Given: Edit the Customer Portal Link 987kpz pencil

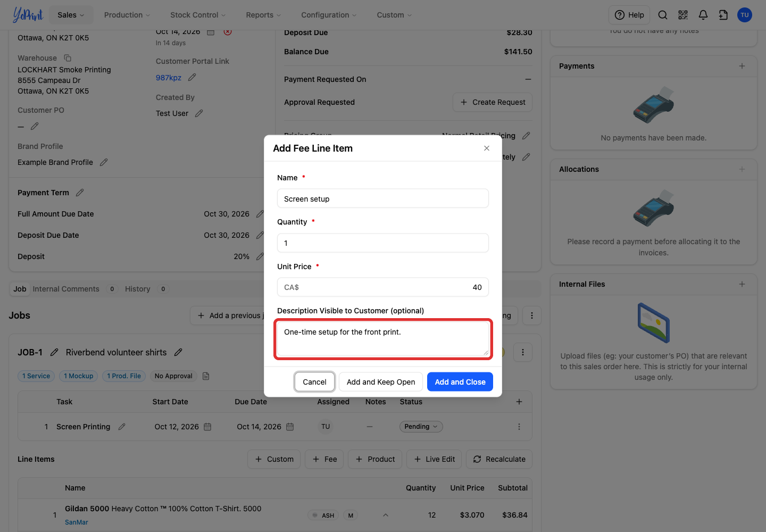Looking at the screenshot, I should (192, 78).
